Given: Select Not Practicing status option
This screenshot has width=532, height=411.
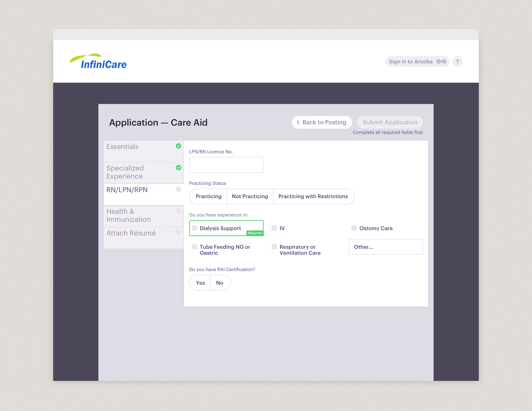Looking at the screenshot, I should pyautogui.click(x=250, y=196).
